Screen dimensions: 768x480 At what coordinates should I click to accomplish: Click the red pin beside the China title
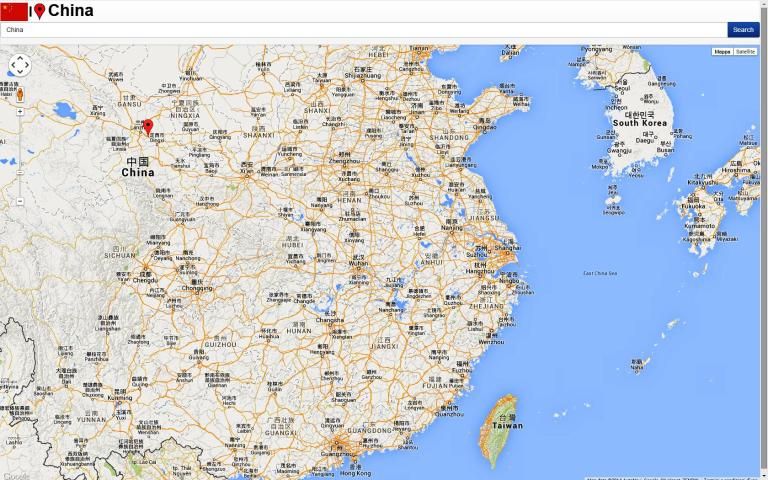[x=39, y=11]
